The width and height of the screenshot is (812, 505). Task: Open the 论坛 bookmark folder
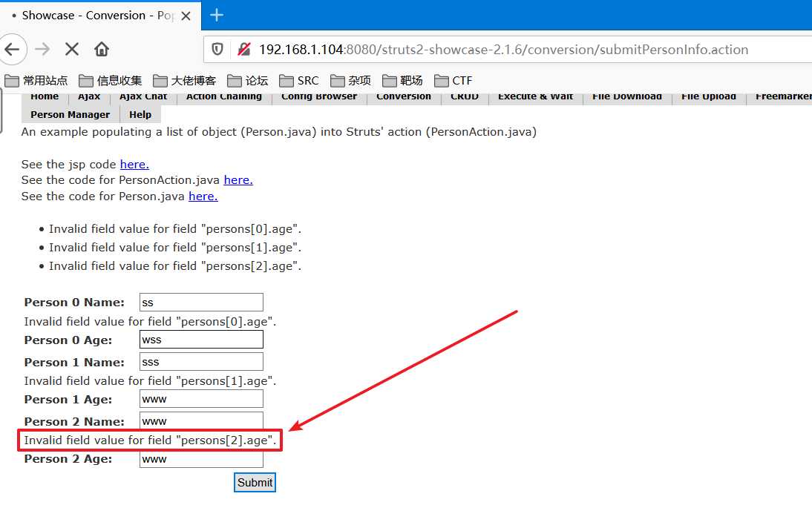pos(248,81)
